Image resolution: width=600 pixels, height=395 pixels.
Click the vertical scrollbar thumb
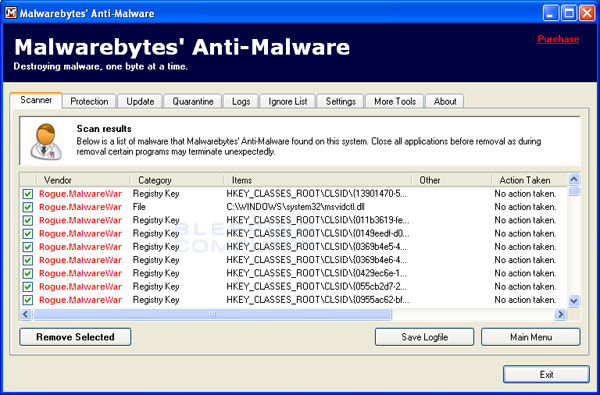pos(574,191)
